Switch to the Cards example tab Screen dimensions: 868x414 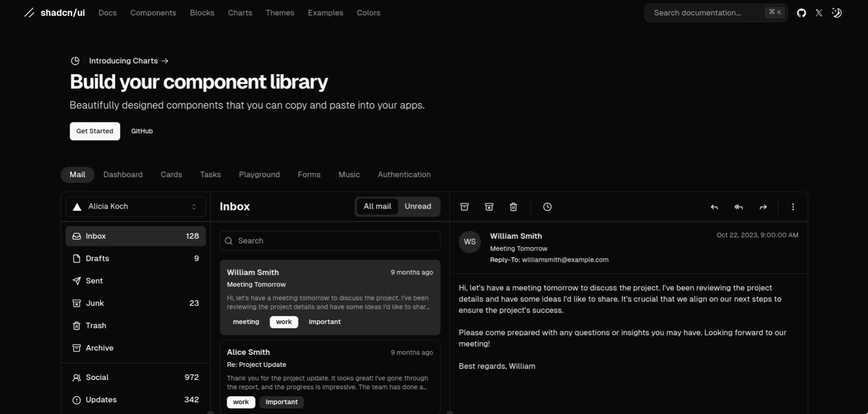point(171,175)
